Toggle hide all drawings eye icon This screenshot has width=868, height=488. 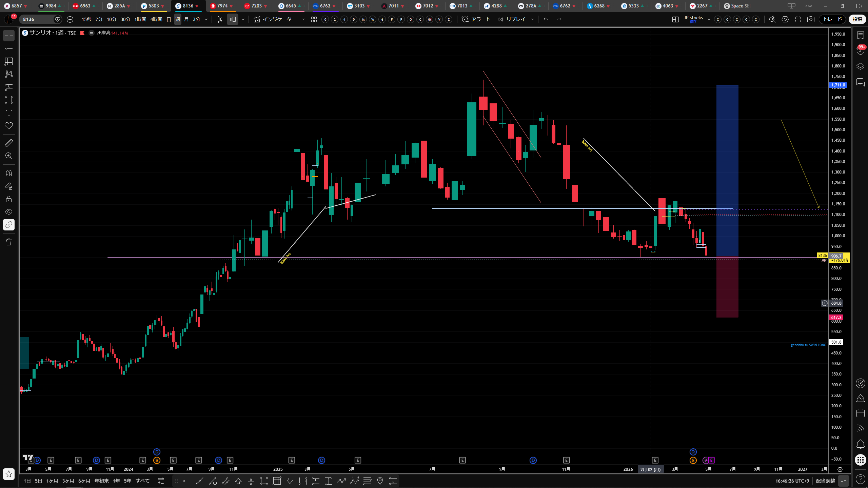point(9,212)
